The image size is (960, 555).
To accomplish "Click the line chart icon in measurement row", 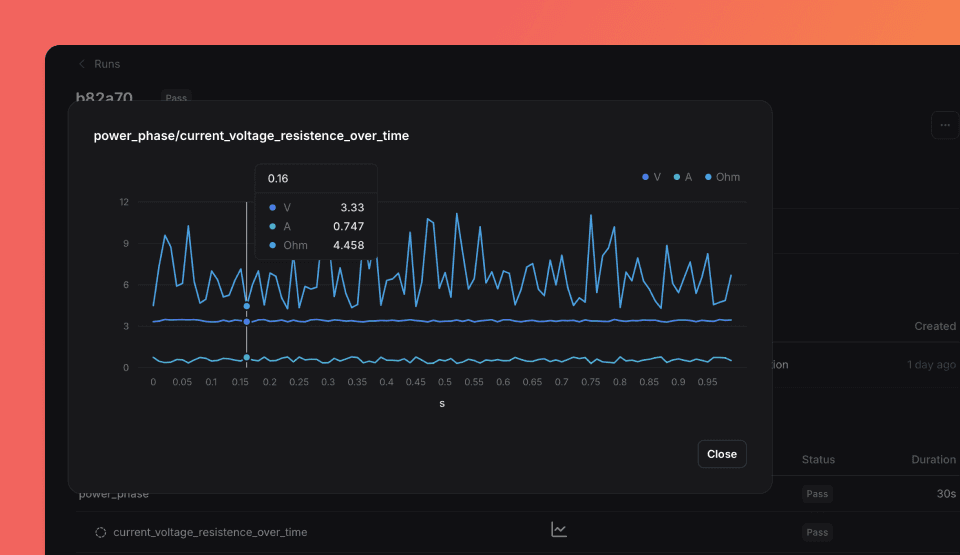I will [559, 530].
